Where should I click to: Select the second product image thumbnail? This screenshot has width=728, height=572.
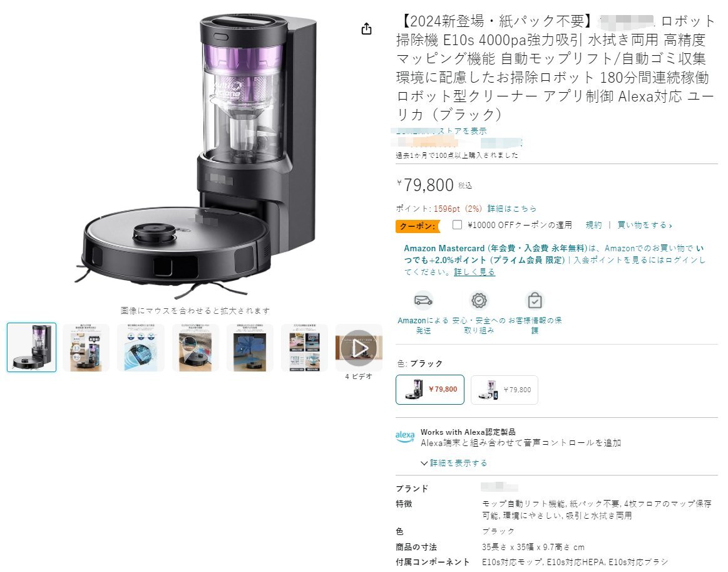pos(86,348)
